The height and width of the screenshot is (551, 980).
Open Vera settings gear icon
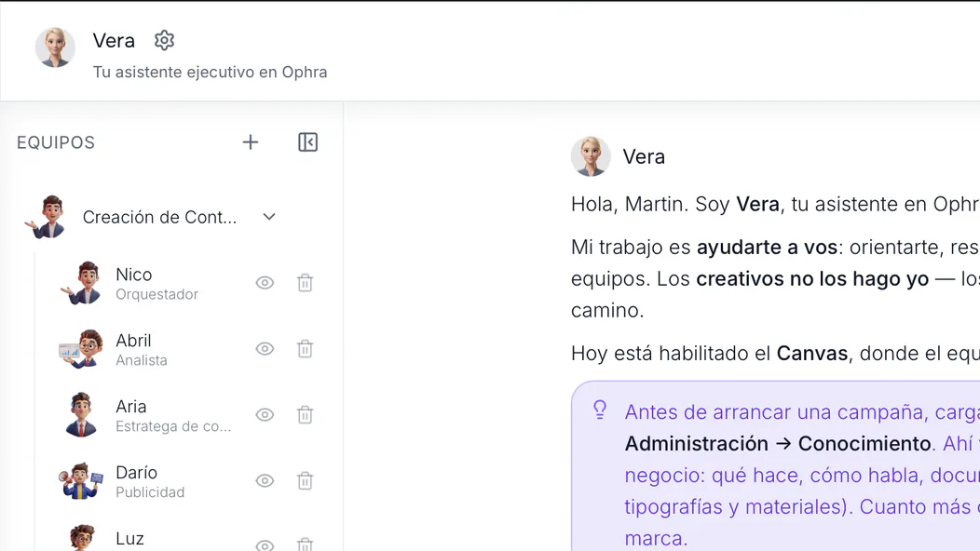164,41
